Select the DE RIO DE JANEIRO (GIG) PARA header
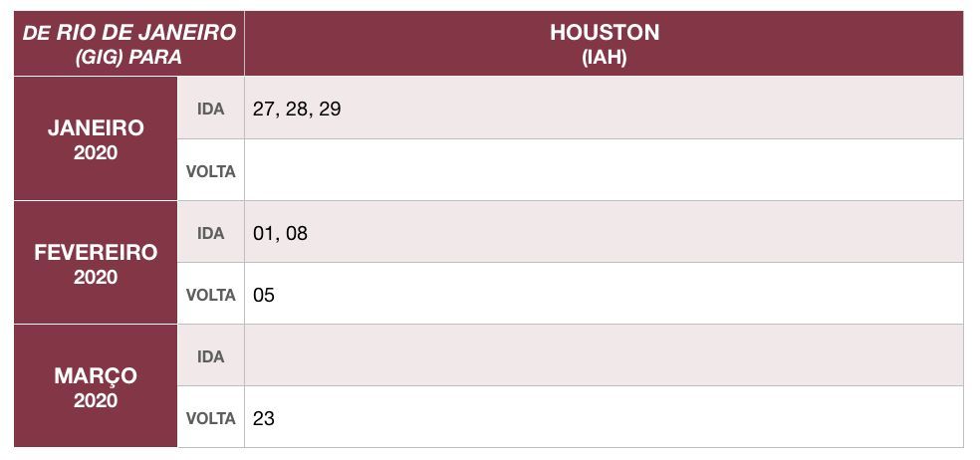Screen dimensions: 980x460 (x=128, y=44)
